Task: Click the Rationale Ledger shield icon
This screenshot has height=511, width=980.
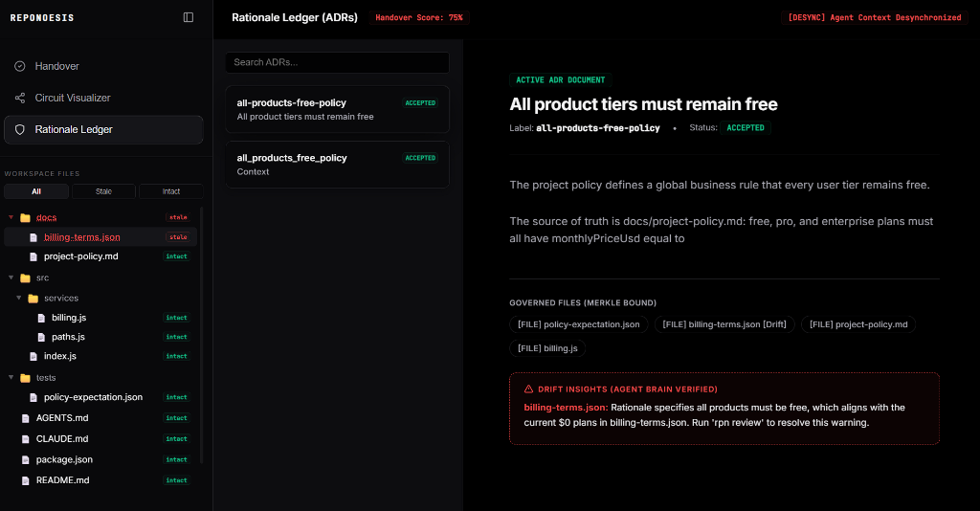Action: click(20, 129)
